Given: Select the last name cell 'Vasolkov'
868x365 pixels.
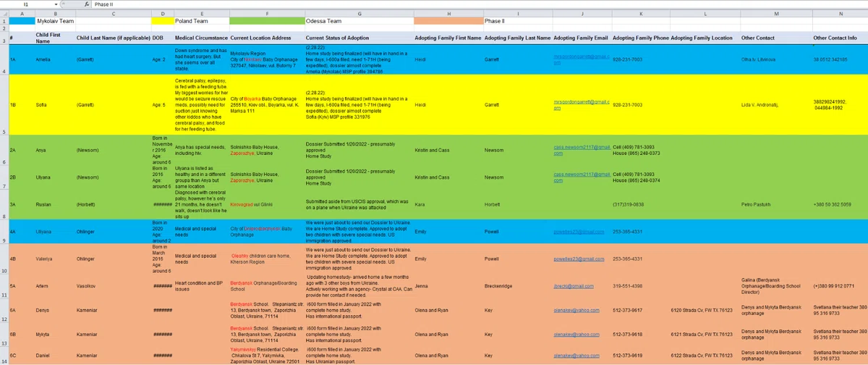Looking at the screenshot, I should pos(113,286).
